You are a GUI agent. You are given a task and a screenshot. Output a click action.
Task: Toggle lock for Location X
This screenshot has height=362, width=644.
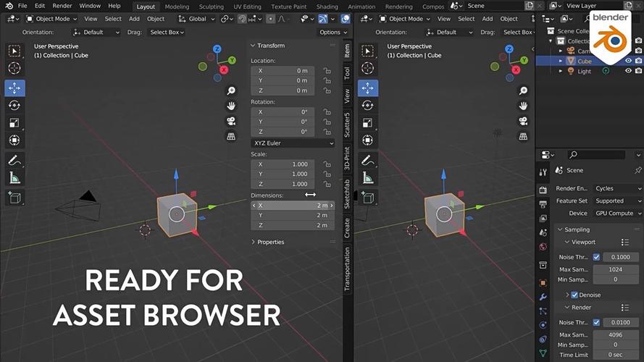[x=327, y=71]
